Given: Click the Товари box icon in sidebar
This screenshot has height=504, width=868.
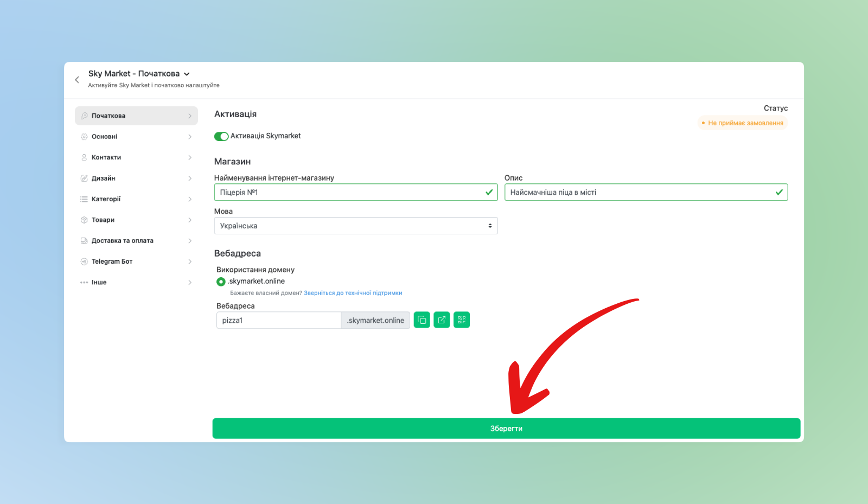Looking at the screenshot, I should pyautogui.click(x=84, y=220).
